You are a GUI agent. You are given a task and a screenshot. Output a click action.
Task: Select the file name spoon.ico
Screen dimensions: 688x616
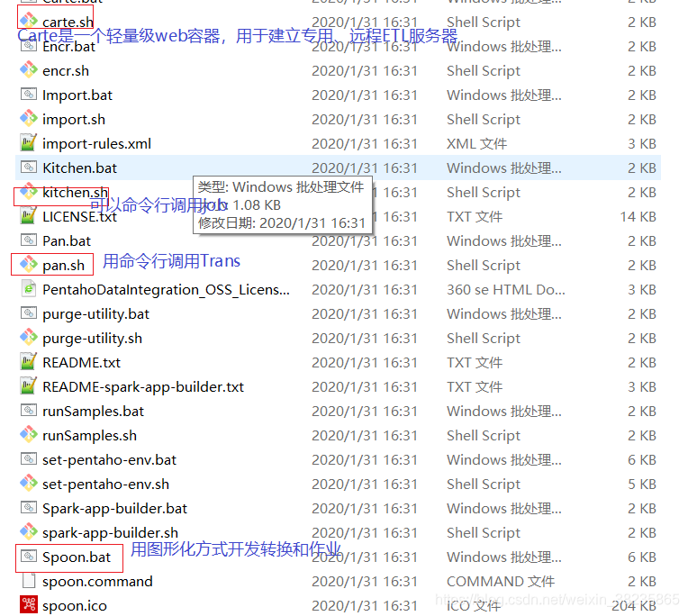tap(75, 606)
